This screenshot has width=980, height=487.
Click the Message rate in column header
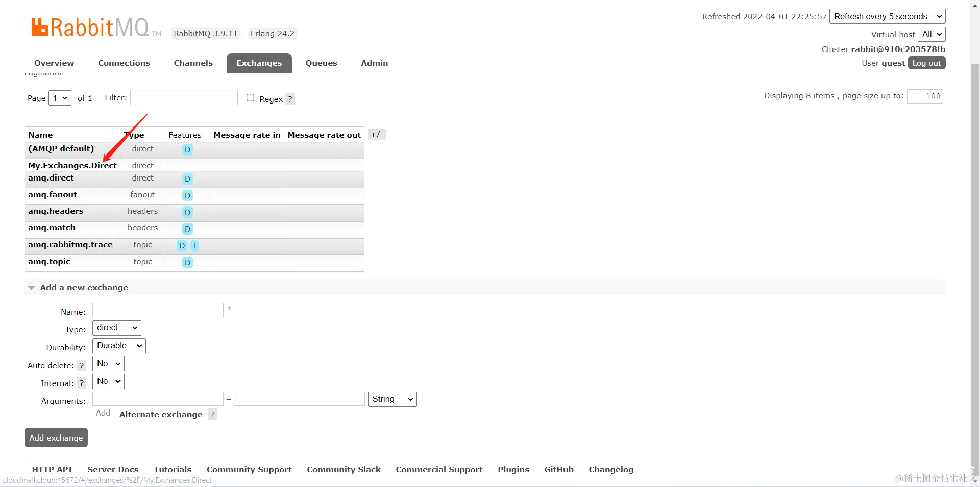(247, 135)
